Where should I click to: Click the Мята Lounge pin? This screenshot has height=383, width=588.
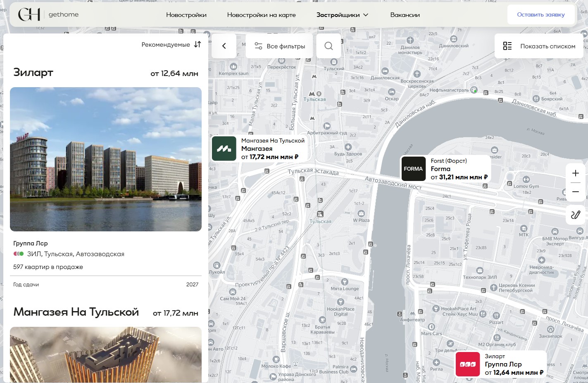345,282
